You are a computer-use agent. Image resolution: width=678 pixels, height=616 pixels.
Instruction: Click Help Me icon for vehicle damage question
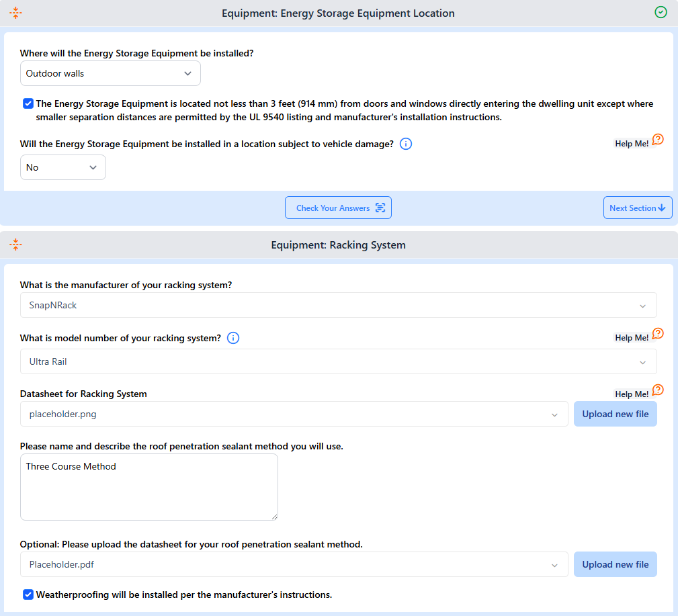658,140
